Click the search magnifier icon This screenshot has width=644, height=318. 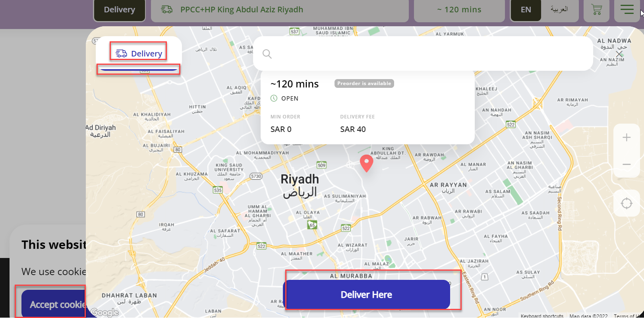[267, 54]
